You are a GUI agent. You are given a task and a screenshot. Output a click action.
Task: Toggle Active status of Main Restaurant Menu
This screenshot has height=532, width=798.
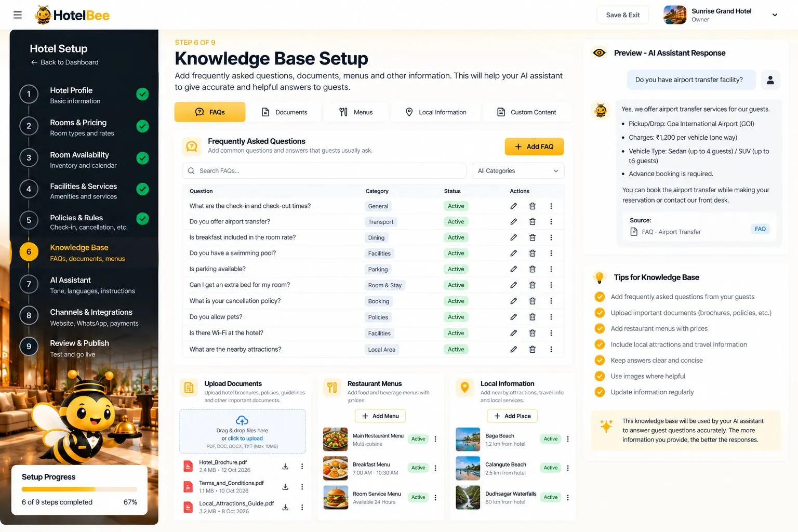coord(418,439)
